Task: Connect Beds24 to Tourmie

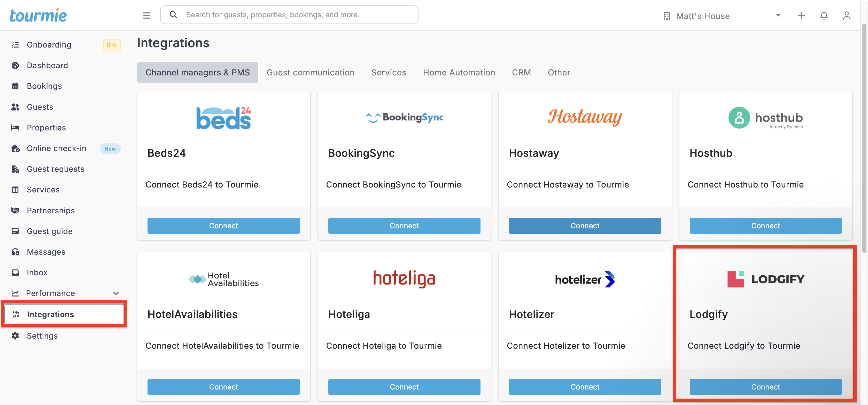Action: pos(223,225)
